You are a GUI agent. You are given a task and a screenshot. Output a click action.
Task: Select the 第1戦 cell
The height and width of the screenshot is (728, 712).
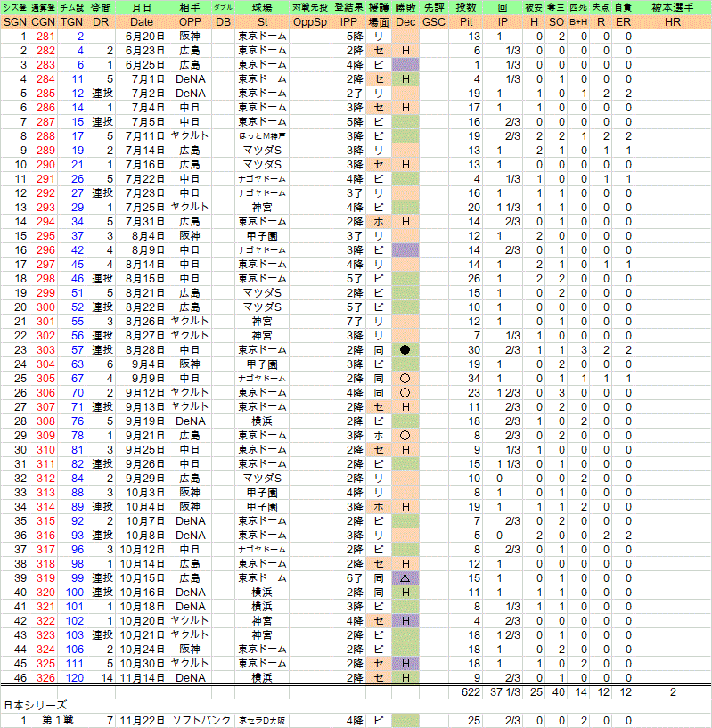point(58,720)
